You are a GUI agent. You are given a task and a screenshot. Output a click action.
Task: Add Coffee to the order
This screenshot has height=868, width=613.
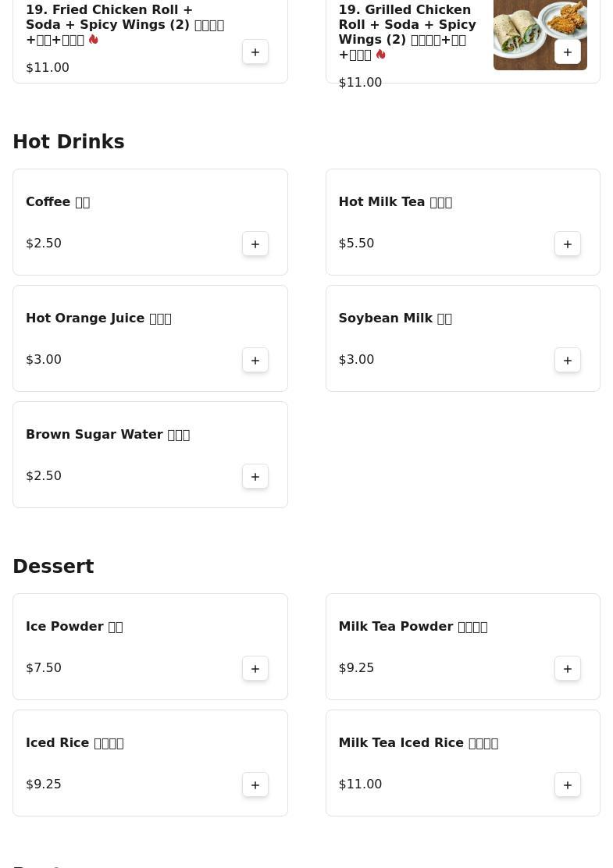pyautogui.click(x=255, y=244)
